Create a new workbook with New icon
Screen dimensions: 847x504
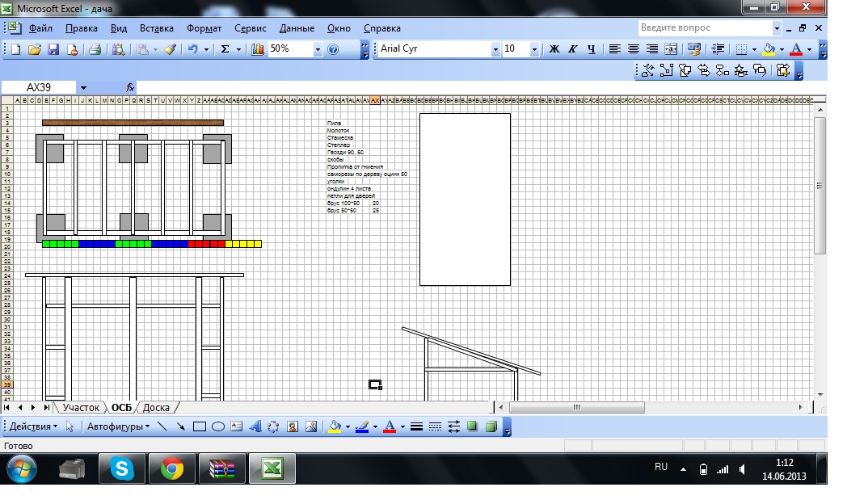15,49
